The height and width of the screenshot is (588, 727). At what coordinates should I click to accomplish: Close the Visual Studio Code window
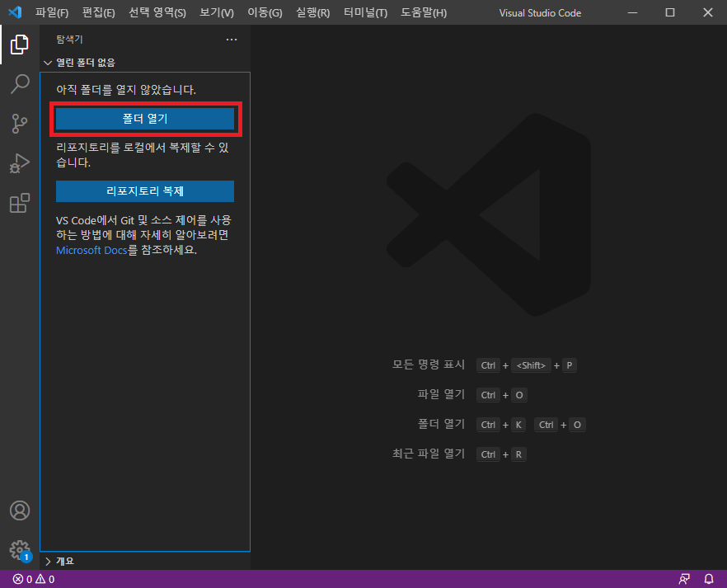708,12
